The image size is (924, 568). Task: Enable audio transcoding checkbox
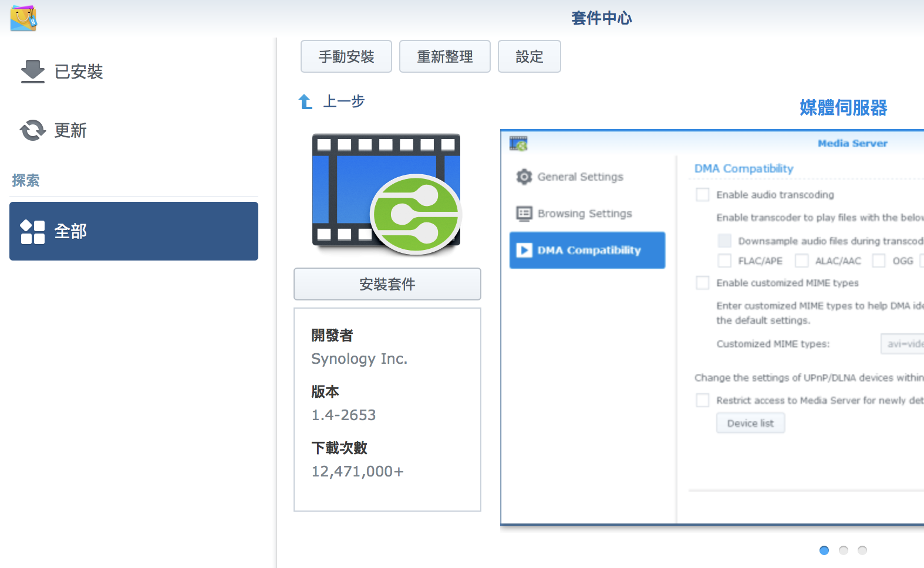coord(702,195)
